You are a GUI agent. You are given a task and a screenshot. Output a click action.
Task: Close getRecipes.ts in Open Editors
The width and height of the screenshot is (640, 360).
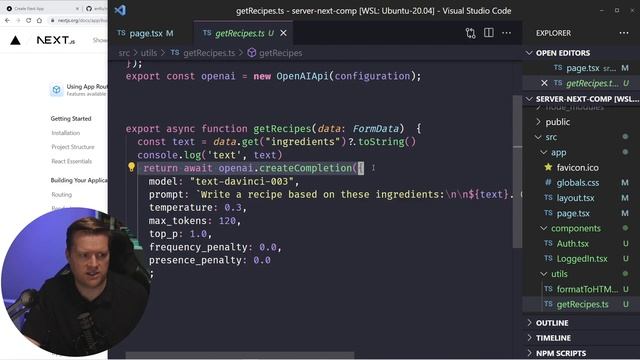(x=544, y=83)
